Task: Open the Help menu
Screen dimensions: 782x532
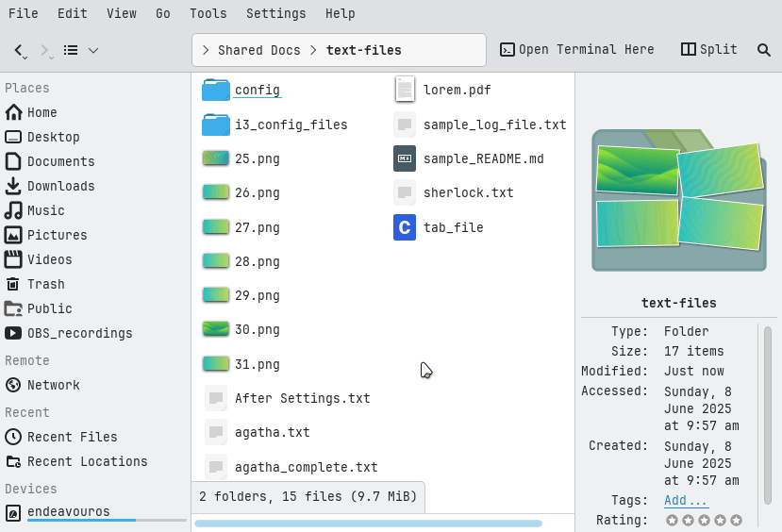Action: [x=341, y=13]
